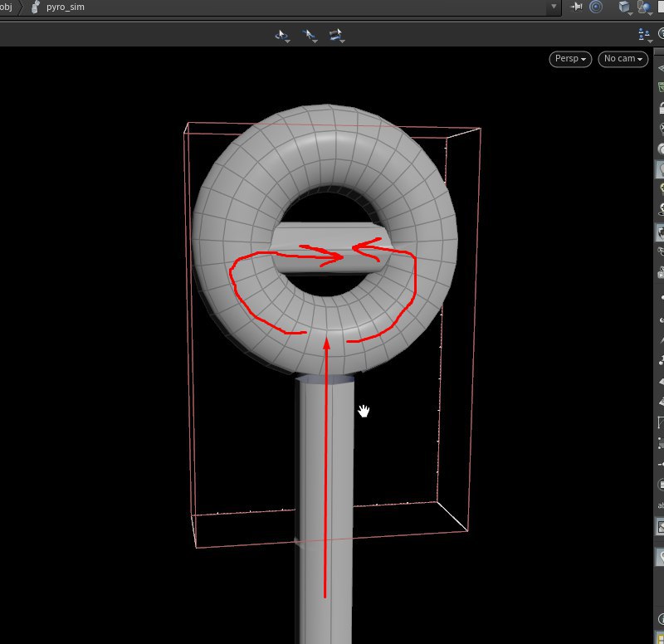Go to the obj level in path
The width and height of the screenshot is (664, 644).
pyautogui.click(x=6, y=7)
